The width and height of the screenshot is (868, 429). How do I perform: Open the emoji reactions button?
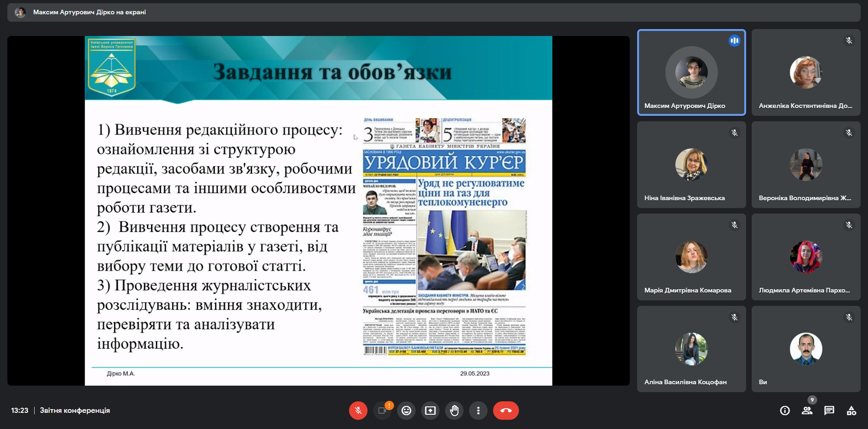[x=406, y=411]
